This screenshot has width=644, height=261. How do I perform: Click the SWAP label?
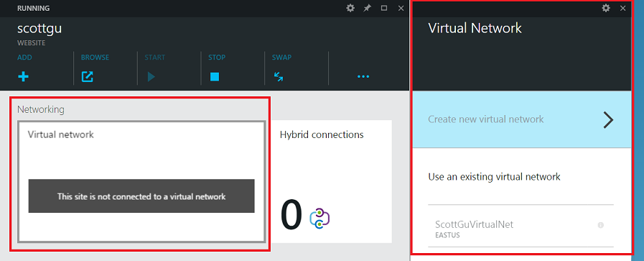point(281,58)
